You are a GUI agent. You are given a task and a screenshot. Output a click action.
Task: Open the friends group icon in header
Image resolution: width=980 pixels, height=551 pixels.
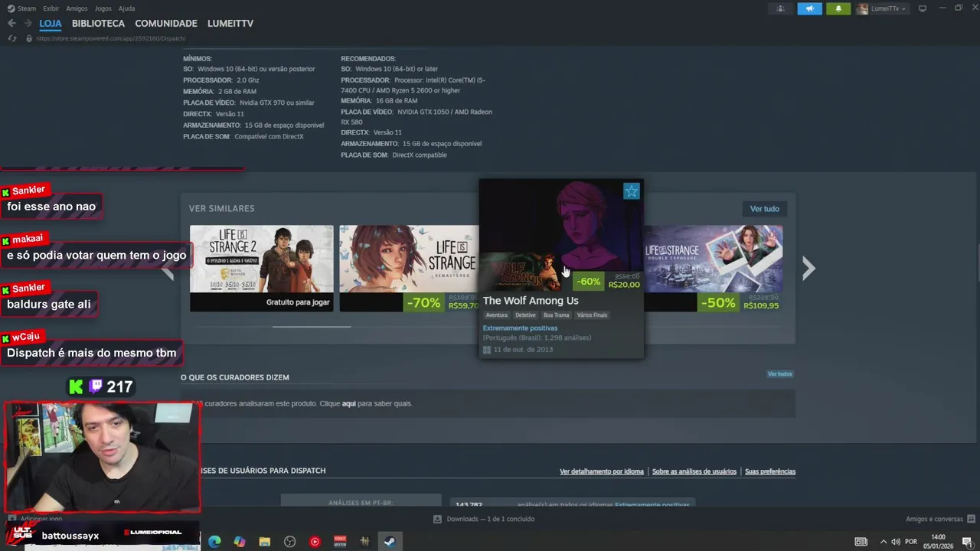[781, 8]
